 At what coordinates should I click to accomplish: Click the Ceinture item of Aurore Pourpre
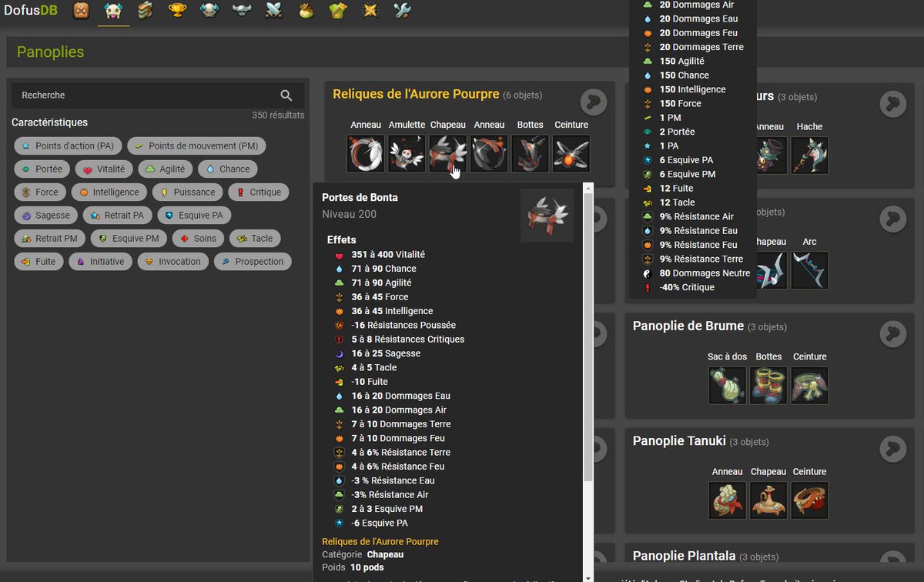coord(571,154)
